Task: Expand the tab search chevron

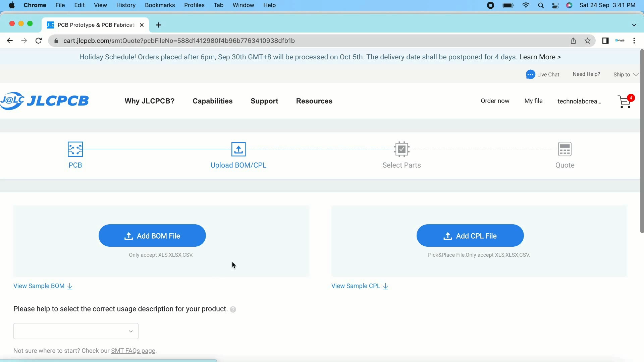Action: point(634,25)
